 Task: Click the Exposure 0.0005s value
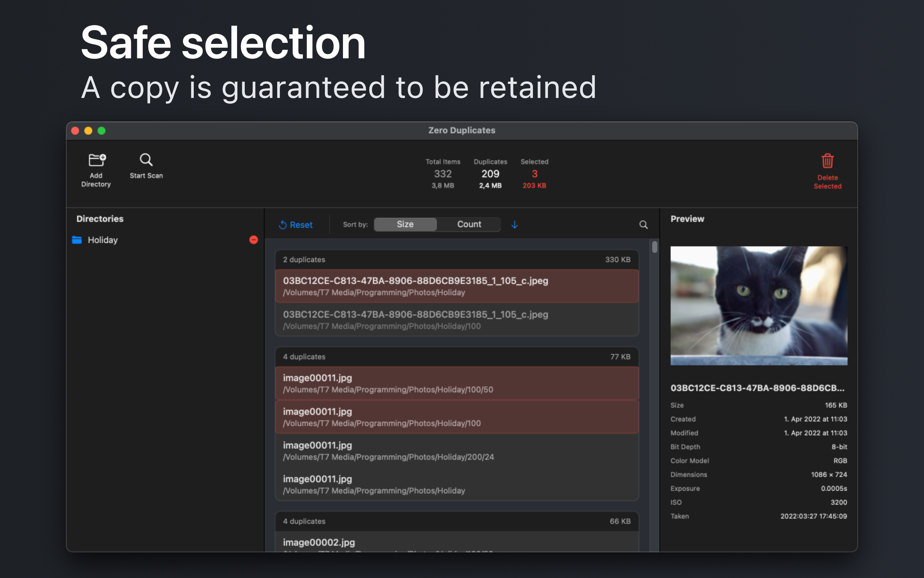click(x=834, y=488)
